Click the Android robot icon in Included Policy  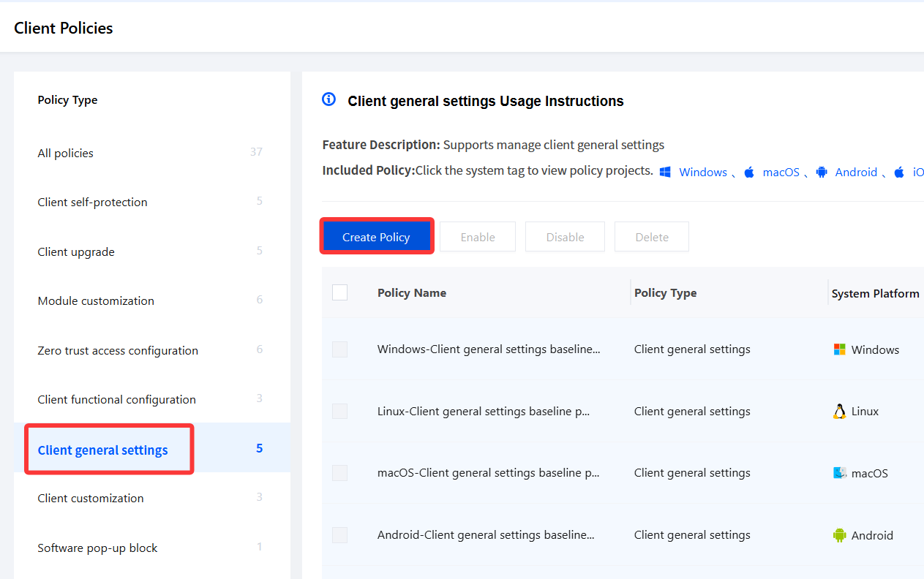tap(822, 172)
